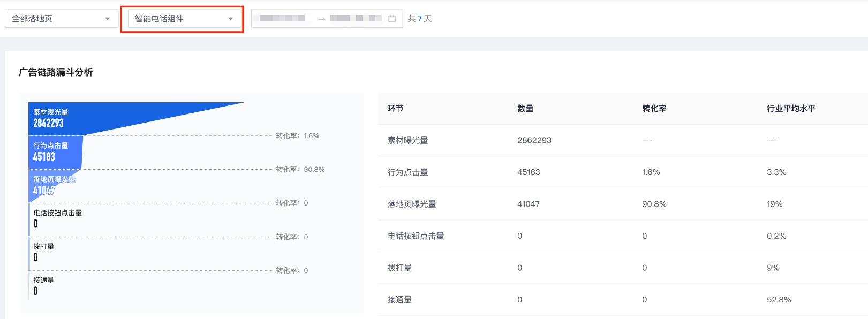The width and height of the screenshot is (868, 319).
Task: Click the 广告链路漏斗分析 heading
Action: 56,72
